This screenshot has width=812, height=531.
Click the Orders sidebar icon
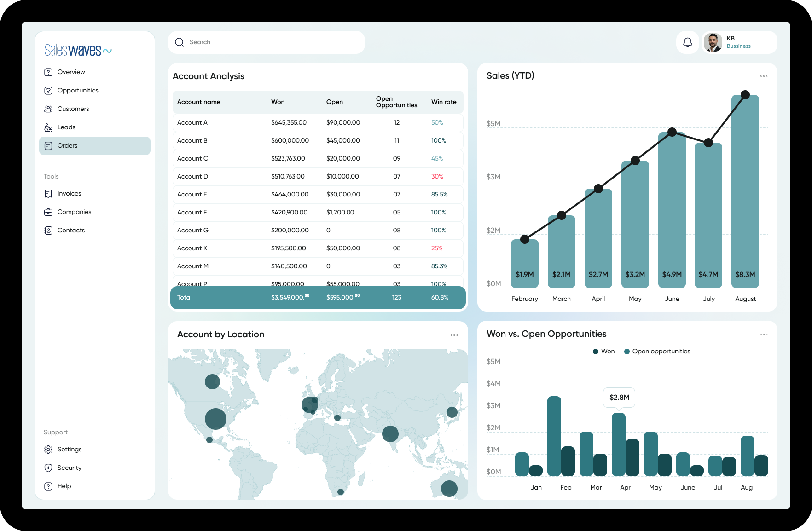pos(48,146)
